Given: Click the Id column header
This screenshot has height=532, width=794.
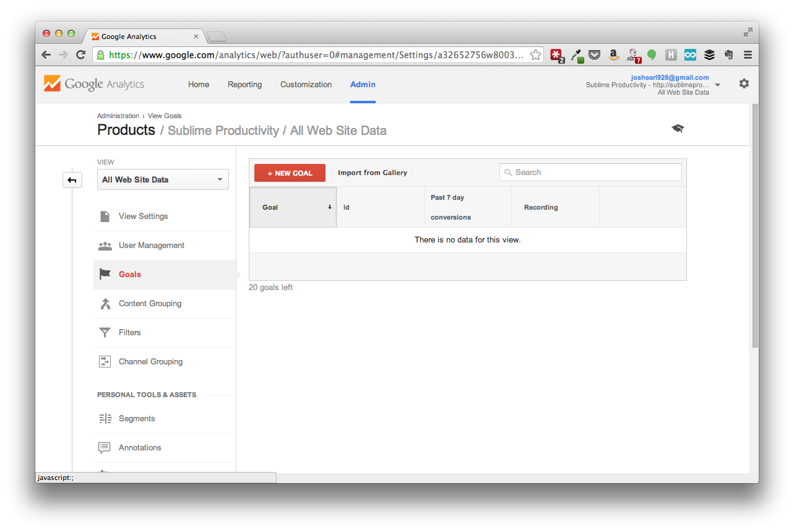Looking at the screenshot, I should coord(381,207).
